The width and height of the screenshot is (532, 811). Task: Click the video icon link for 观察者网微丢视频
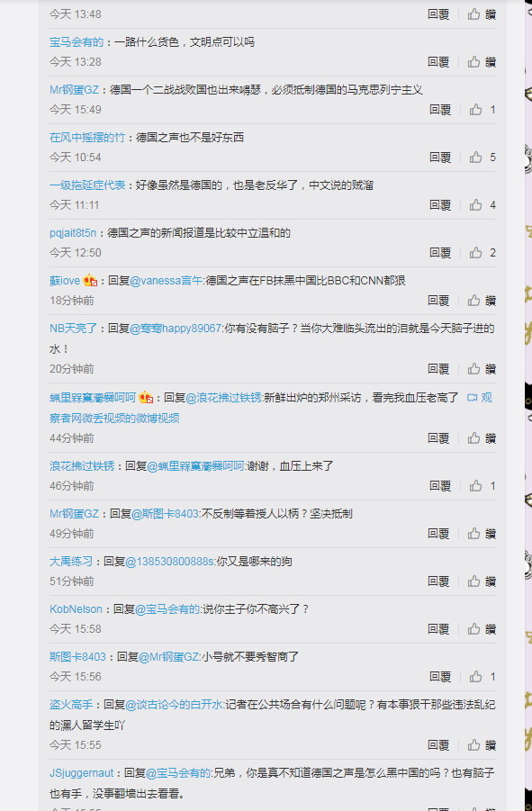point(472,398)
